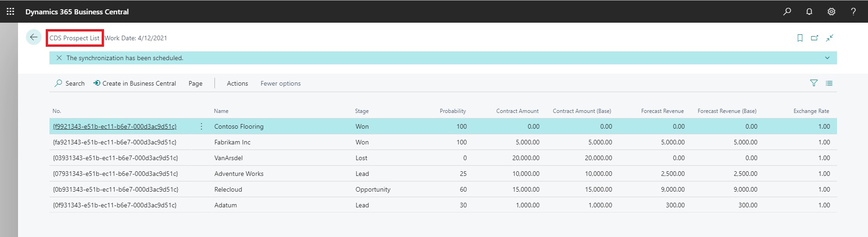This screenshot has width=868, height=237.
Task: Show more options for Contoso Flooring row
Action: [x=202, y=126]
